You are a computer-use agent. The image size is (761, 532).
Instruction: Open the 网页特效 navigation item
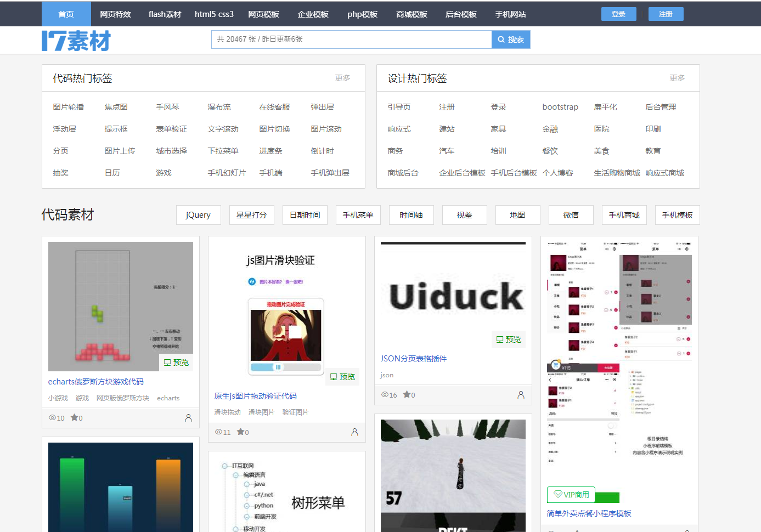[x=115, y=14]
